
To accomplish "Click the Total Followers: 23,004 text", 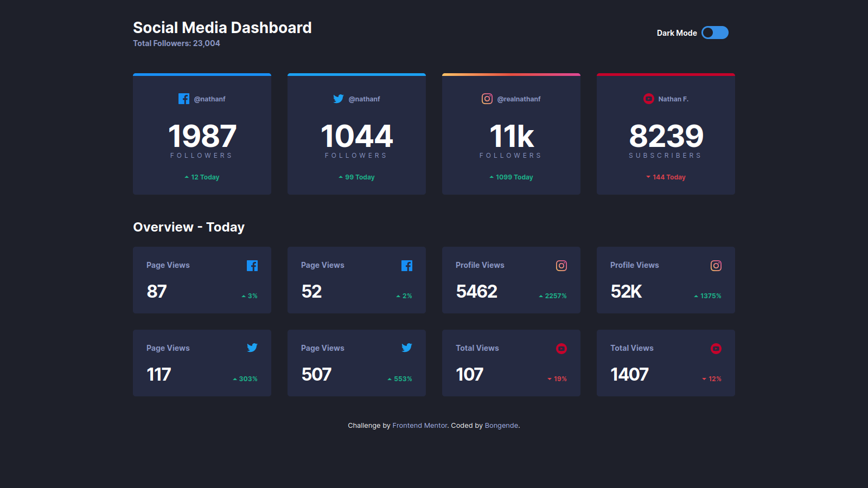I will tap(177, 43).
